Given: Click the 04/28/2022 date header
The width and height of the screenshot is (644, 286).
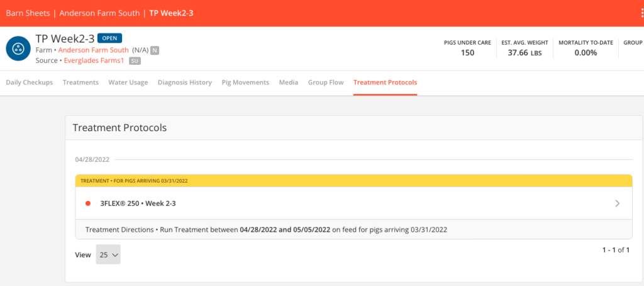Looking at the screenshot, I should click(x=92, y=159).
